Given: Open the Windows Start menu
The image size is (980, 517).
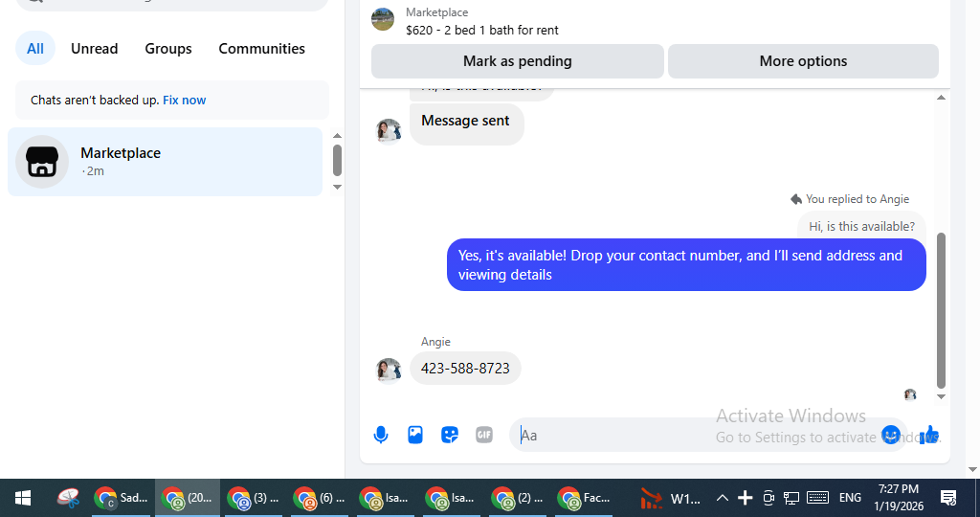Looking at the screenshot, I should (x=23, y=498).
